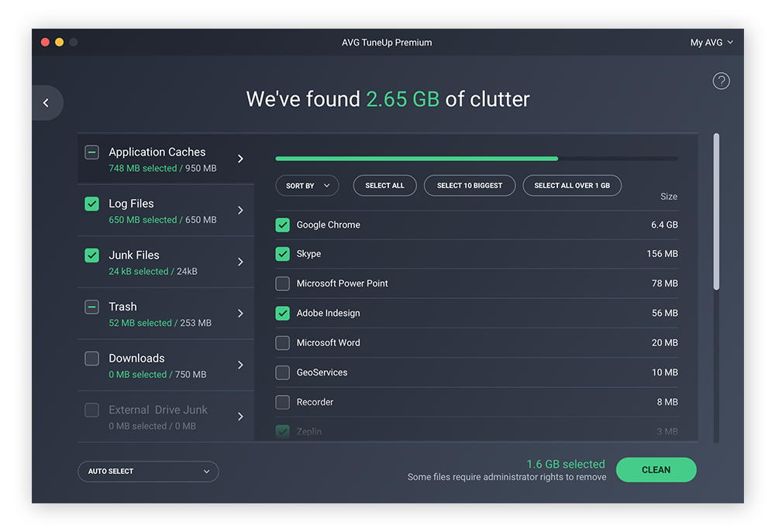
Task: Open the help question mark icon
Action: click(722, 81)
